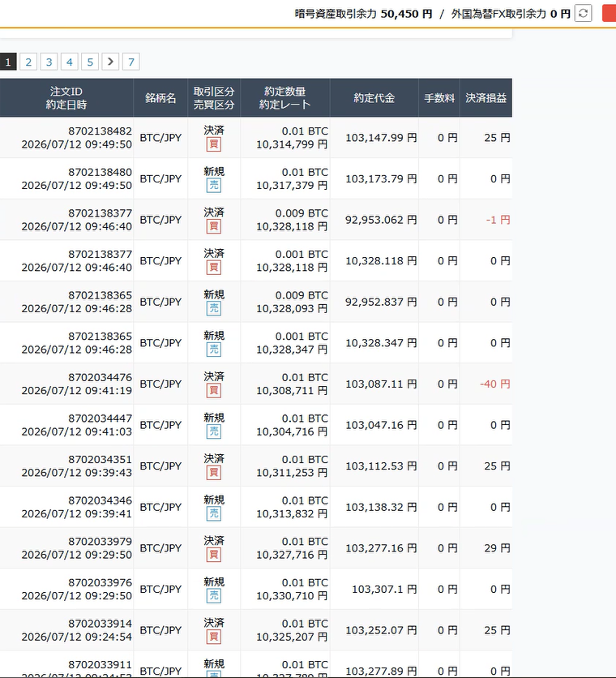This screenshot has height=678, width=616.
Task: Click the 103,112.53 円 amount
Action: pyautogui.click(x=381, y=466)
